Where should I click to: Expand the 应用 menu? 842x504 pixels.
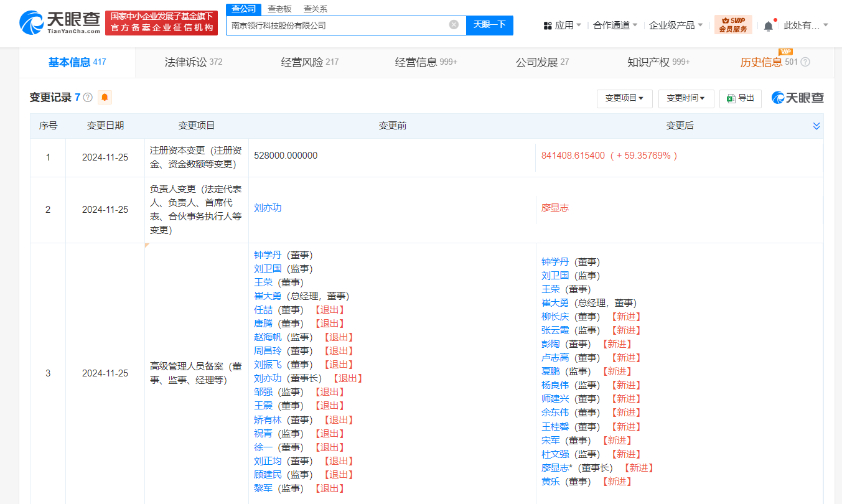tap(568, 26)
